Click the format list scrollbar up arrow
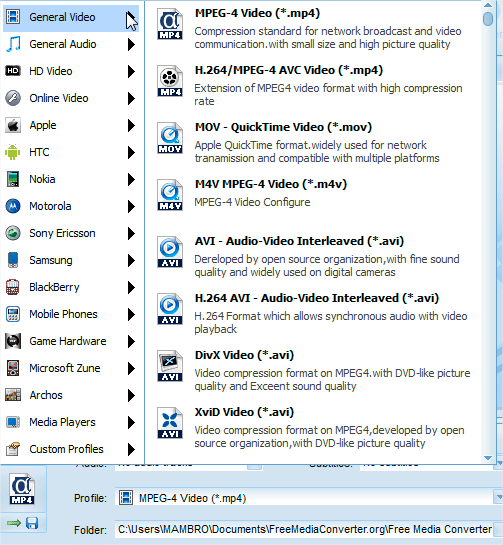The width and height of the screenshot is (503, 545). (x=488, y=5)
